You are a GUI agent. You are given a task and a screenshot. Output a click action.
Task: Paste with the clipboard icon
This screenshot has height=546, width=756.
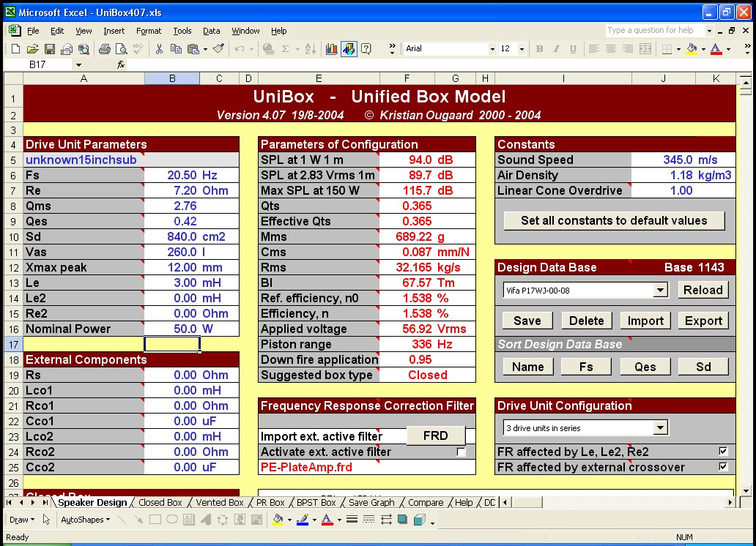[193, 49]
